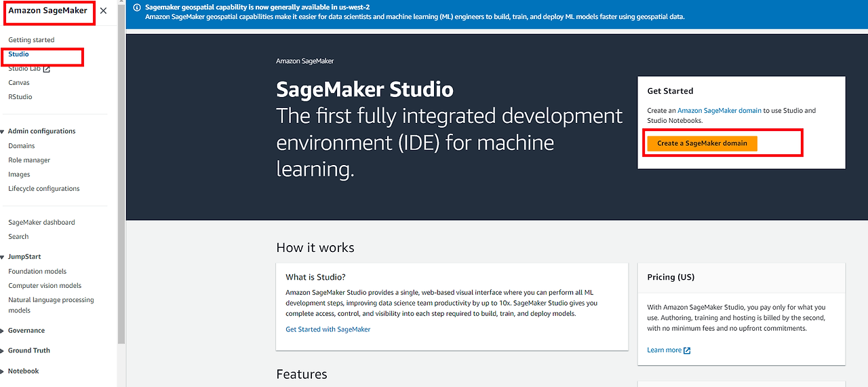Screen dimensions: 868x387
Task: Open Images under Admin configurations
Action: pyautogui.click(x=19, y=174)
